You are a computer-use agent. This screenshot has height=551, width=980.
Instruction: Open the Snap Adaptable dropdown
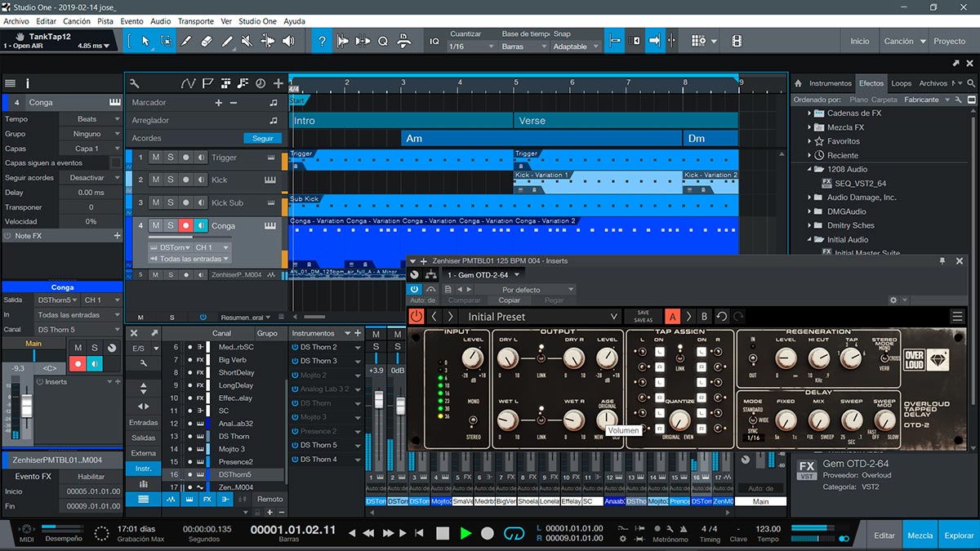tap(577, 47)
